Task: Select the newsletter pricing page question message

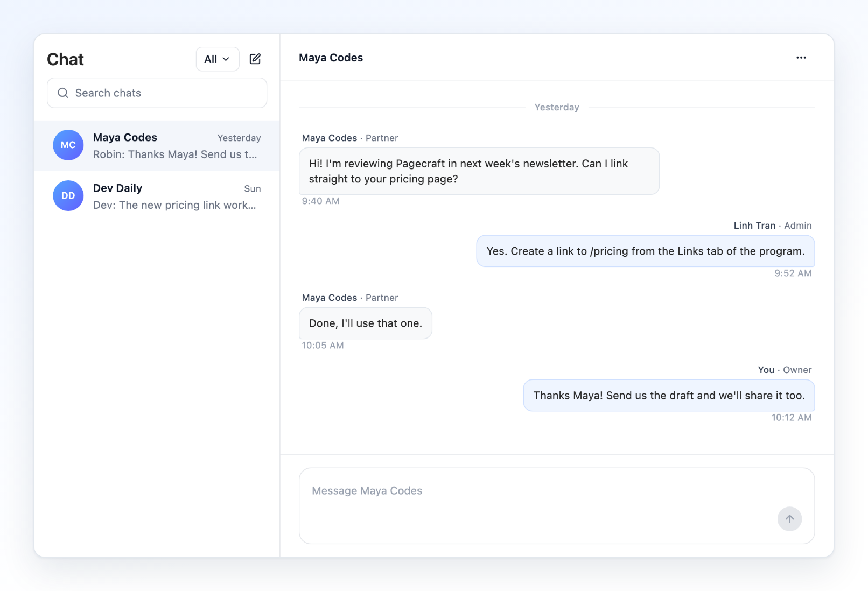Action: coord(479,171)
